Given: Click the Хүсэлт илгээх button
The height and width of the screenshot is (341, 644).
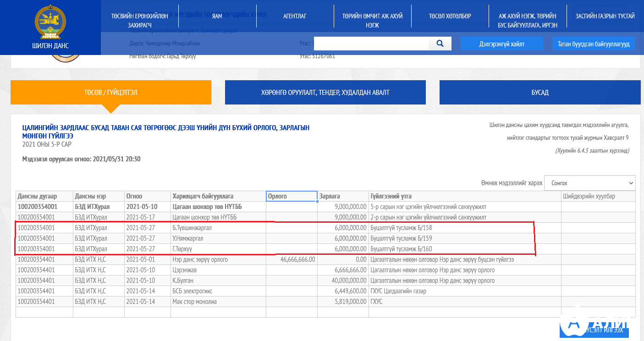Looking at the screenshot, I should point(594,330).
